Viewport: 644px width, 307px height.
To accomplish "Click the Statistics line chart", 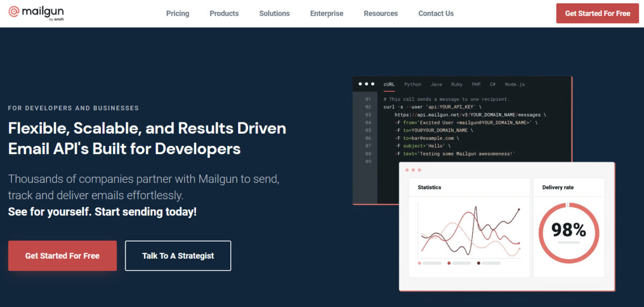I will pos(470,231).
